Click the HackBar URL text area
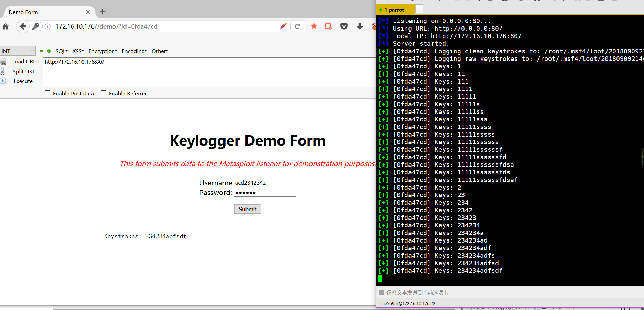 (209, 72)
